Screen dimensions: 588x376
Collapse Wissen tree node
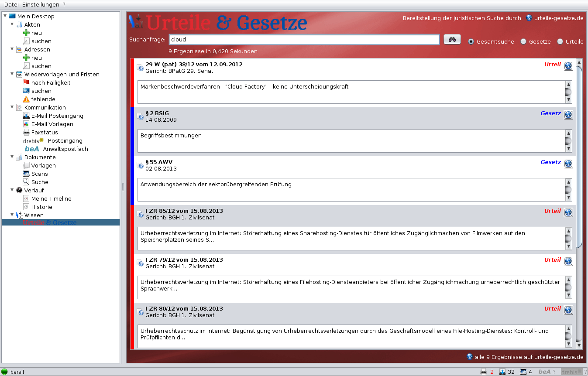[12, 215]
